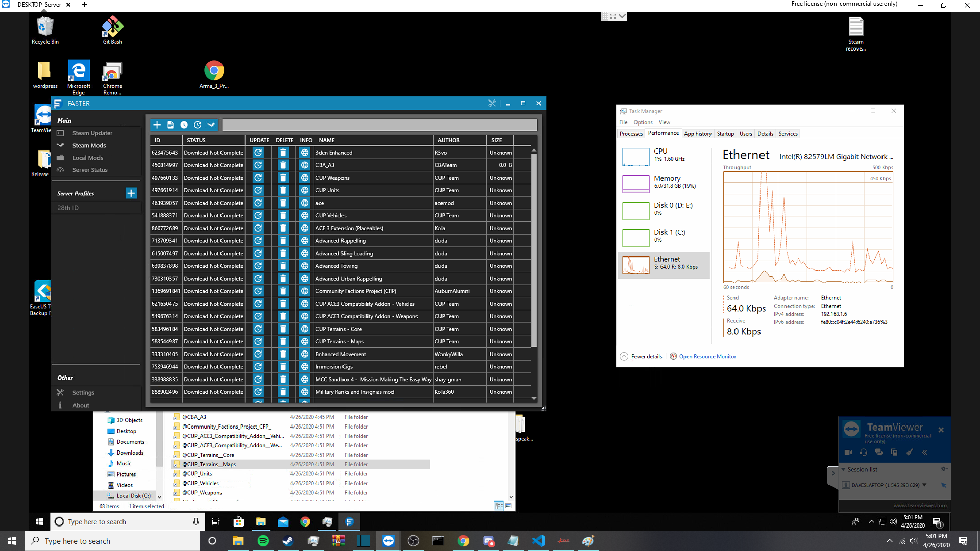Select Local Mods in the sidebar
Viewport: 980px width, 551px height.
coord(87,158)
